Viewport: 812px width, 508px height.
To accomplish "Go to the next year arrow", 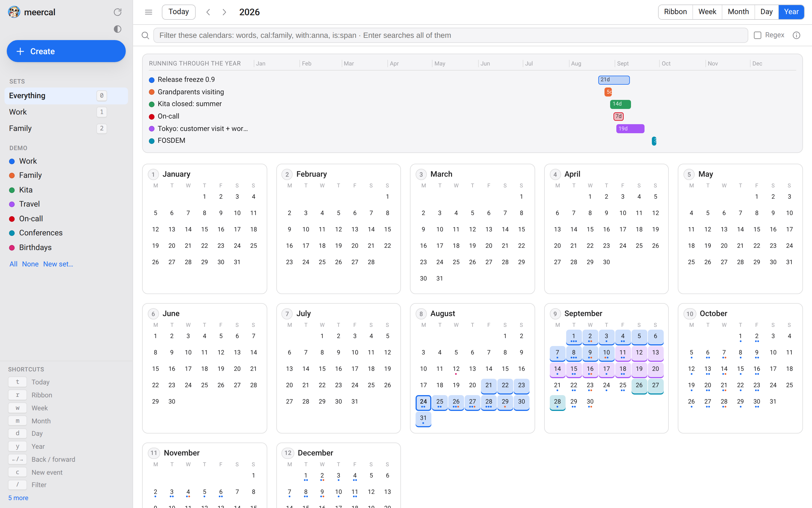I will 224,12.
